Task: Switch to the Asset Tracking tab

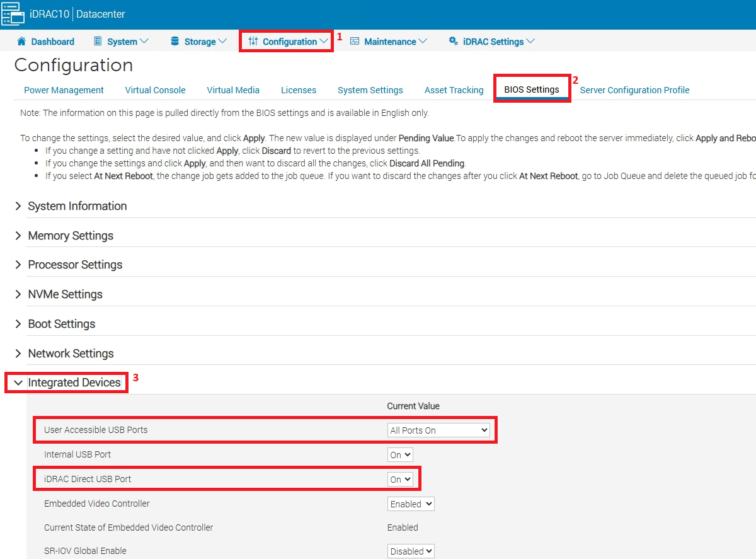Action: [454, 90]
